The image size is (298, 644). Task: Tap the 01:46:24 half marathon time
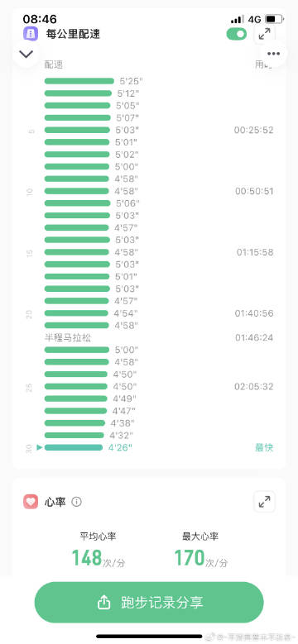254,337
